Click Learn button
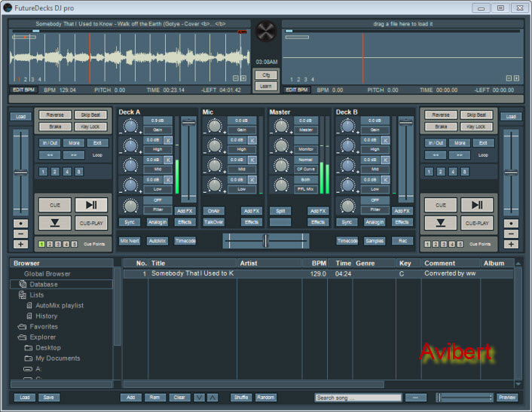The height and width of the screenshot is (412, 532). (x=266, y=86)
